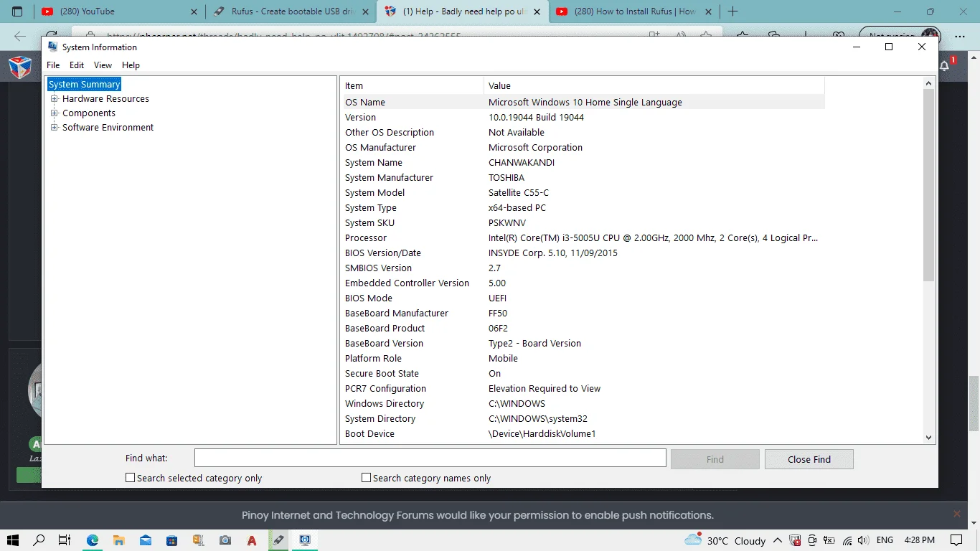980x551 pixels.
Task: Click the scroll down arrow in details pane
Action: click(x=929, y=437)
